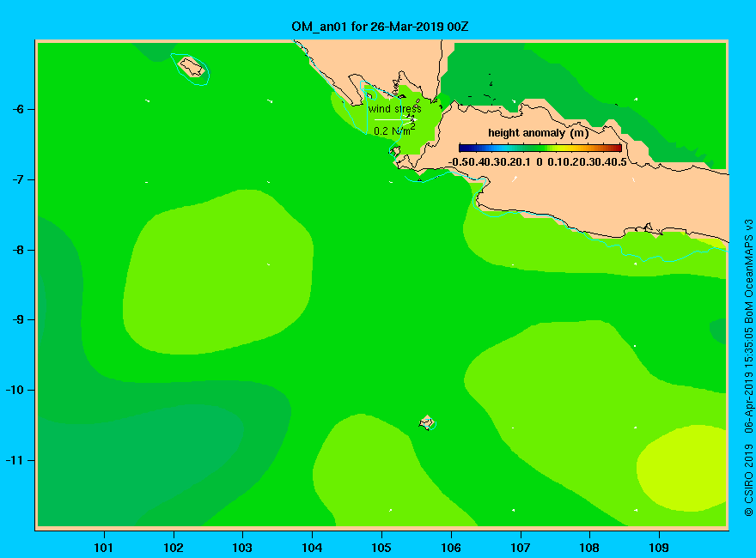Image resolution: width=756 pixels, height=558 pixels.
Task: Click Christmas Island near 105.6E, 10.5S
Action: [x=427, y=422]
